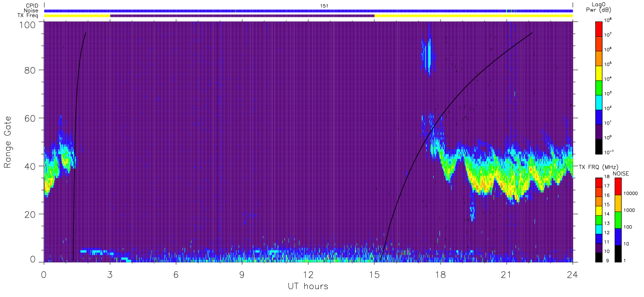This screenshot has width=644, height=297.
Task: Click the purple TX Freq bar segment
Action: click(242, 16)
